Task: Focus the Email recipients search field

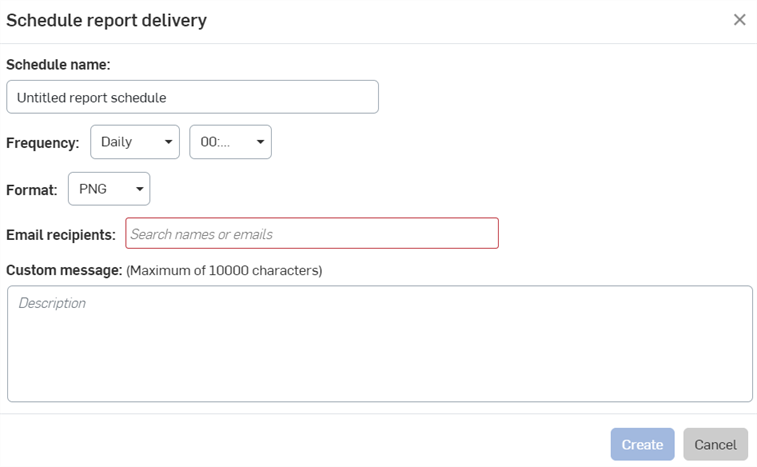Action: [x=312, y=233]
